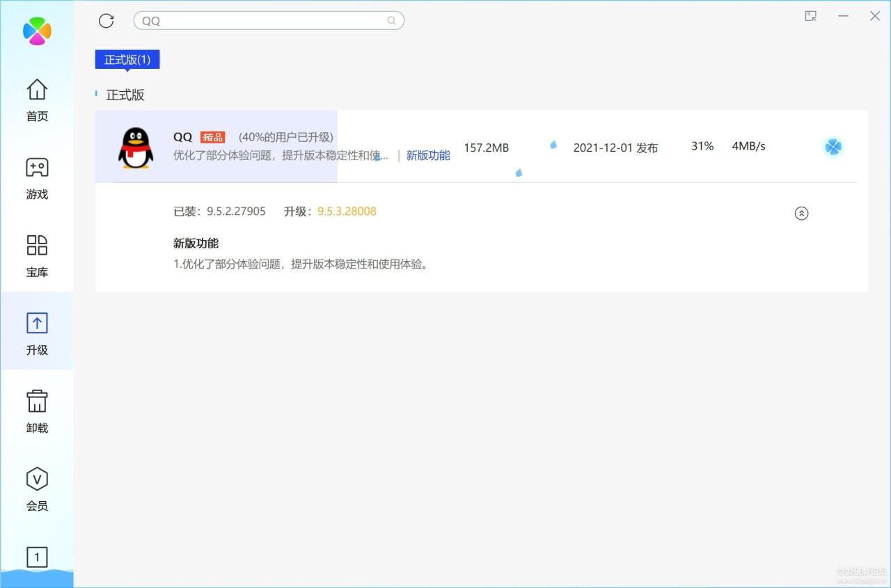891x588 pixels.
Task: Click the 精品 badge
Action: (213, 138)
